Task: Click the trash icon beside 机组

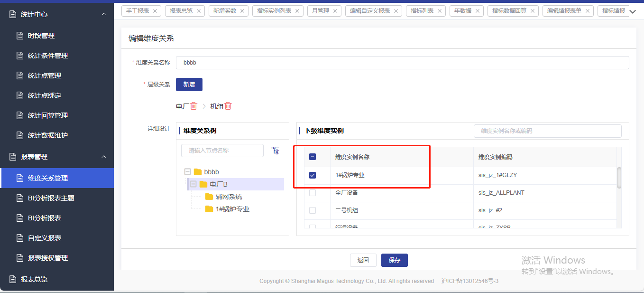Action: pos(228,106)
